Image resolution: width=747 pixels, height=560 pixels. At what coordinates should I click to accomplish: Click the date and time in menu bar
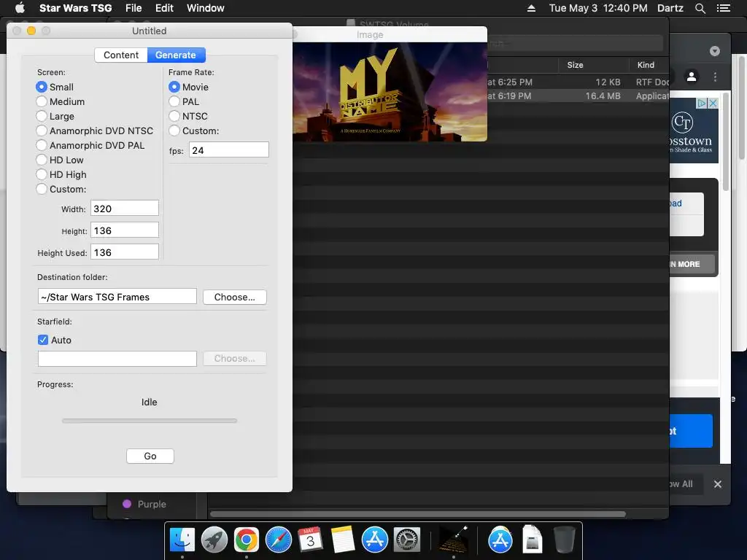pos(598,8)
